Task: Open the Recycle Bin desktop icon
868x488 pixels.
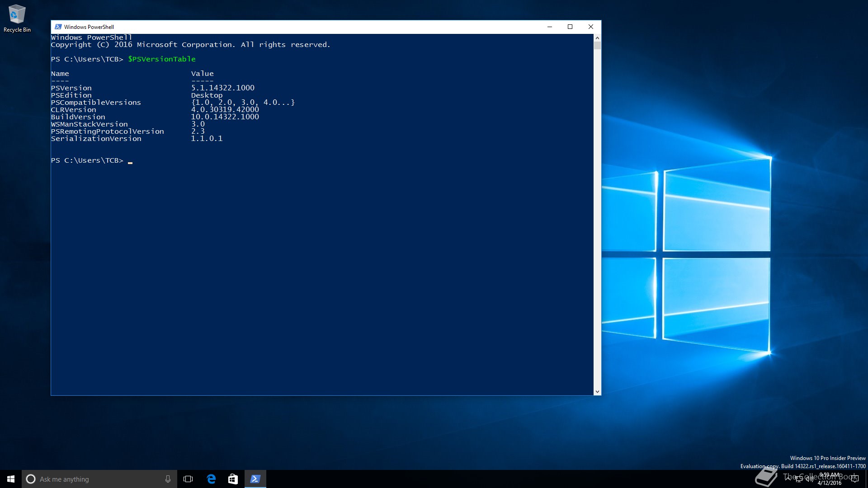Action: (17, 19)
